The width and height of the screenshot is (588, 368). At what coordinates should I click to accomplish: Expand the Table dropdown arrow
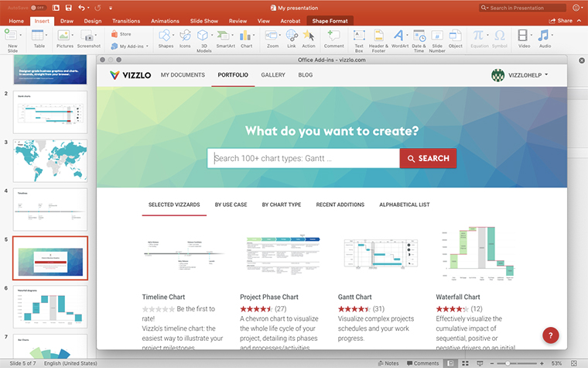coord(46,36)
